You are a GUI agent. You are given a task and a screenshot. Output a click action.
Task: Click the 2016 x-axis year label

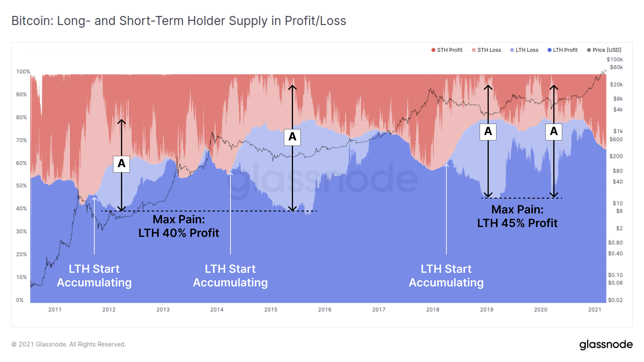(325, 310)
